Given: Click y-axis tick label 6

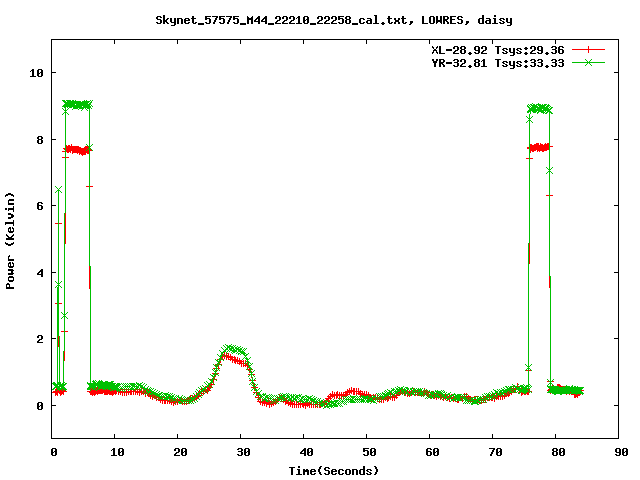Looking at the screenshot, I should [40, 206].
